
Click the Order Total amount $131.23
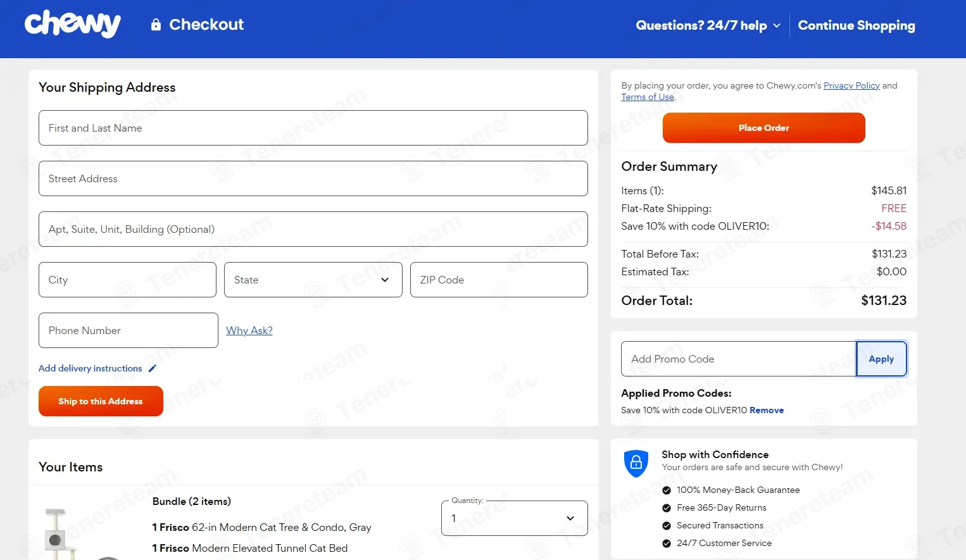[884, 301]
